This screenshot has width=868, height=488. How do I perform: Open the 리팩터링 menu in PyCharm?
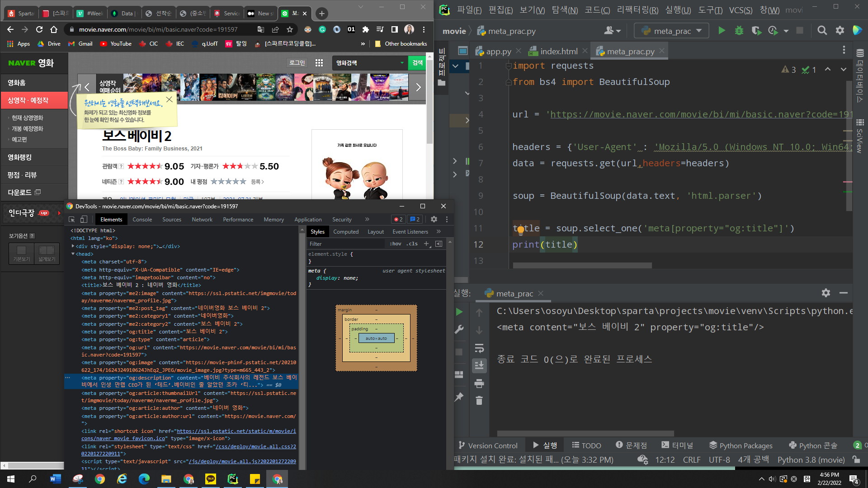[637, 10]
